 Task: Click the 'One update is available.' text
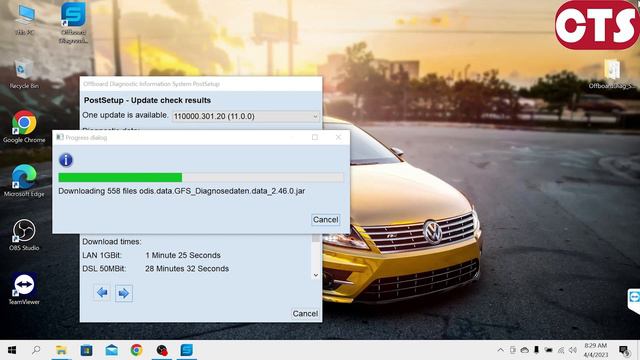coord(125,115)
